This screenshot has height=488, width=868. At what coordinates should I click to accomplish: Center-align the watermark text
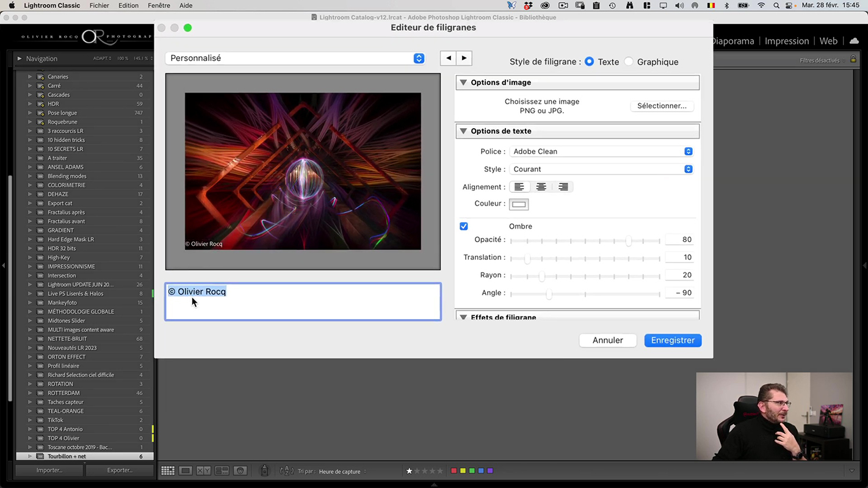click(x=541, y=187)
